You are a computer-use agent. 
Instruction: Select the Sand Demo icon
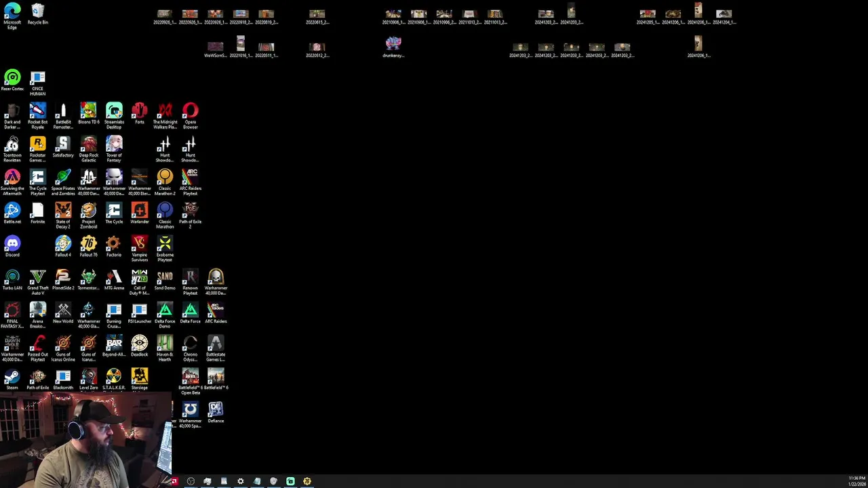pyautogui.click(x=165, y=279)
